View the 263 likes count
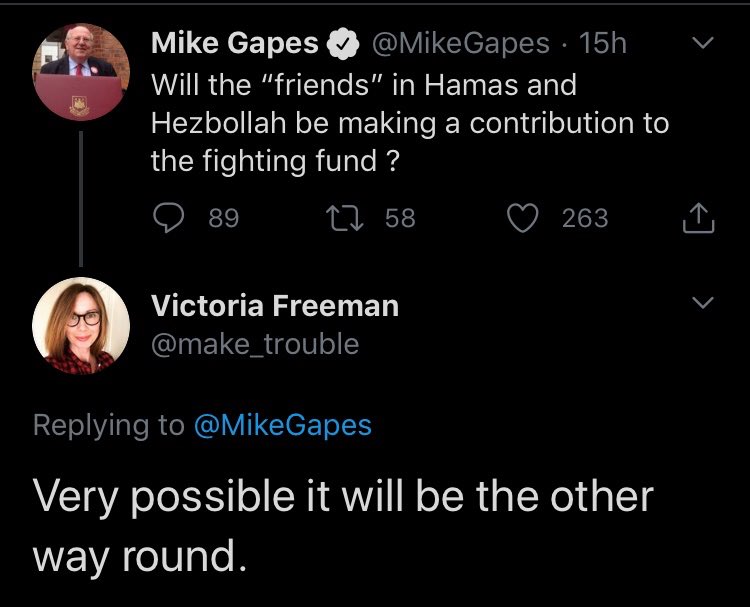 pos(585,218)
